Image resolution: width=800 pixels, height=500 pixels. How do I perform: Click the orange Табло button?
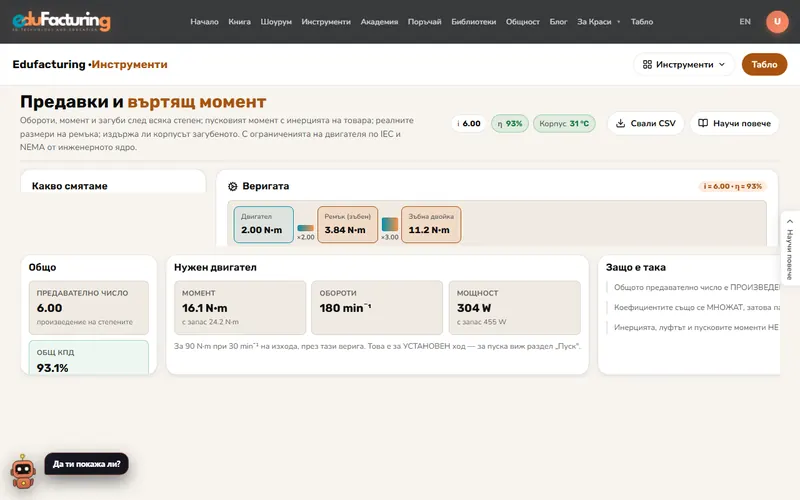click(x=764, y=64)
